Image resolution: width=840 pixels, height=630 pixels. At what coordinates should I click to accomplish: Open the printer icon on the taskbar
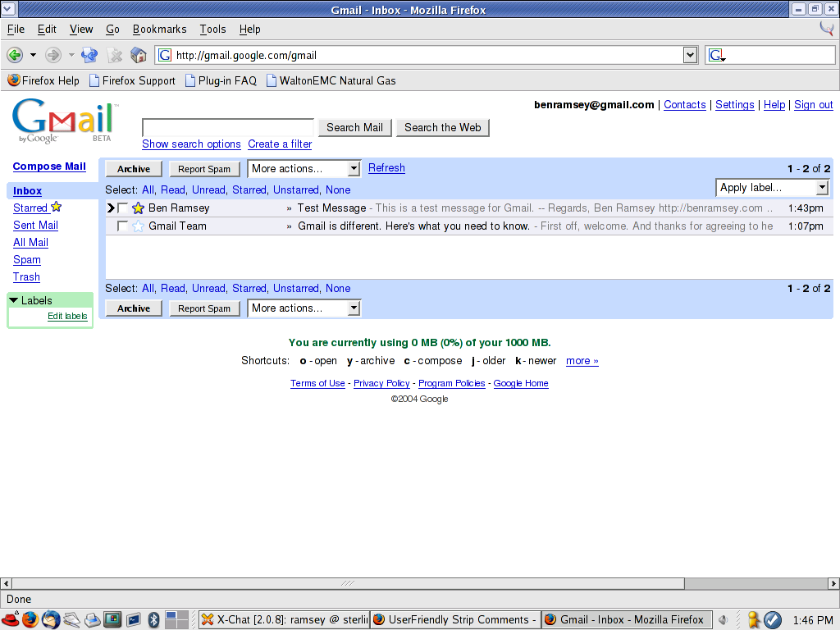pyautogui.click(x=92, y=619)
